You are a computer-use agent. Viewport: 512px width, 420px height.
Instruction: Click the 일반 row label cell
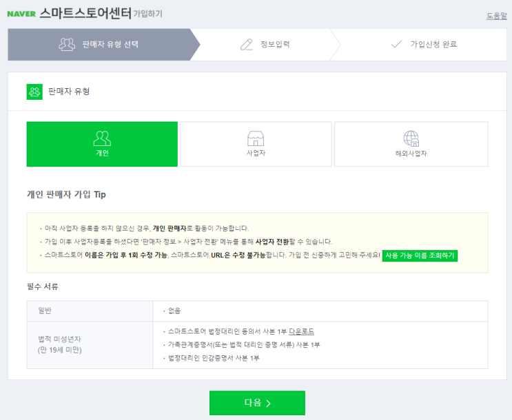pos(90,311)
